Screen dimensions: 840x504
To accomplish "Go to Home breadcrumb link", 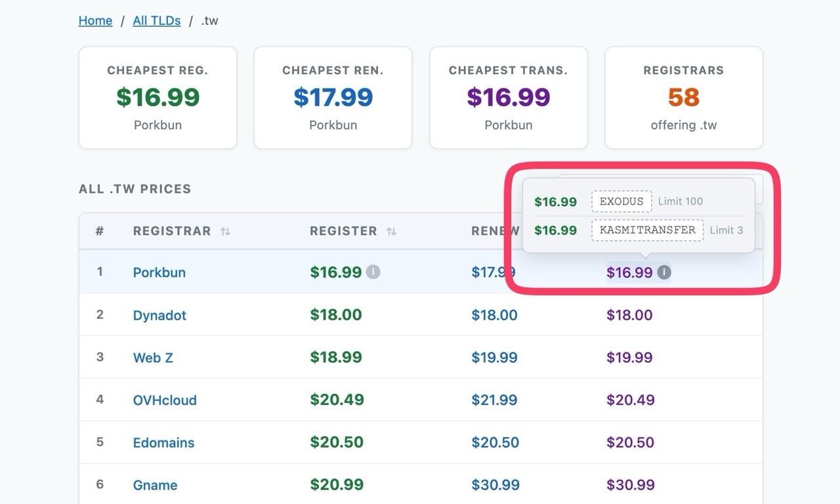I will tap(95, 20).
